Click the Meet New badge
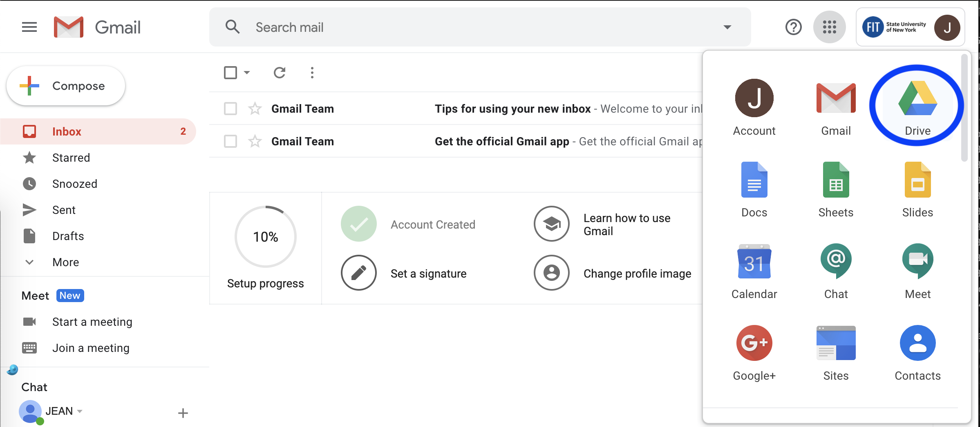Viewport: 980px width, 427px height. coord(70,296)
